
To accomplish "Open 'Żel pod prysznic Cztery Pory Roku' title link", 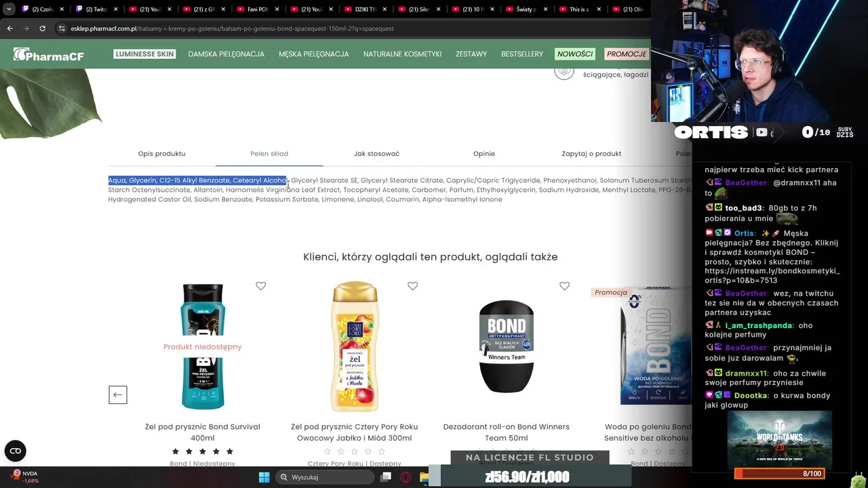I will tap(355, 432).
